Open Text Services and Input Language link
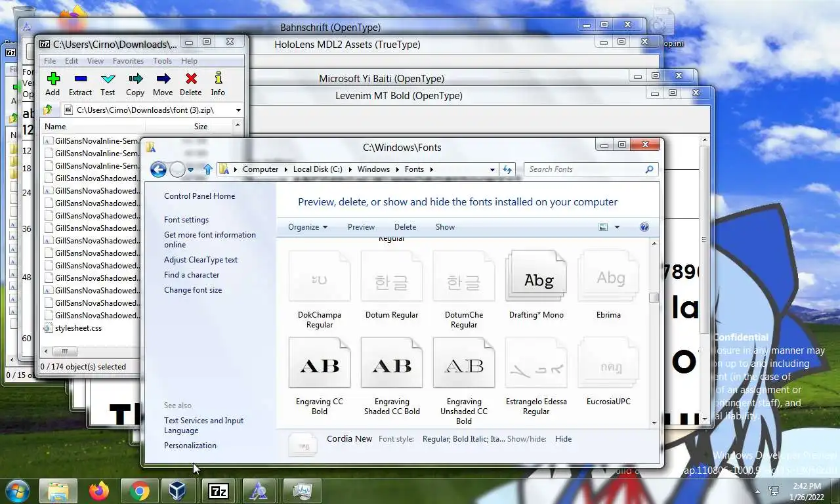Image resolution: width=840 pixels, height=504 pixels. pos(203,425)
